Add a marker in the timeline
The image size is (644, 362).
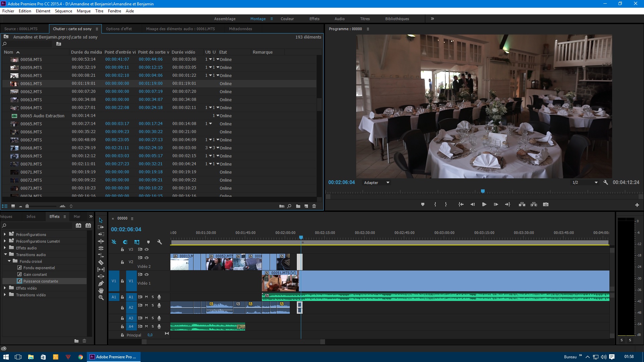148,242
